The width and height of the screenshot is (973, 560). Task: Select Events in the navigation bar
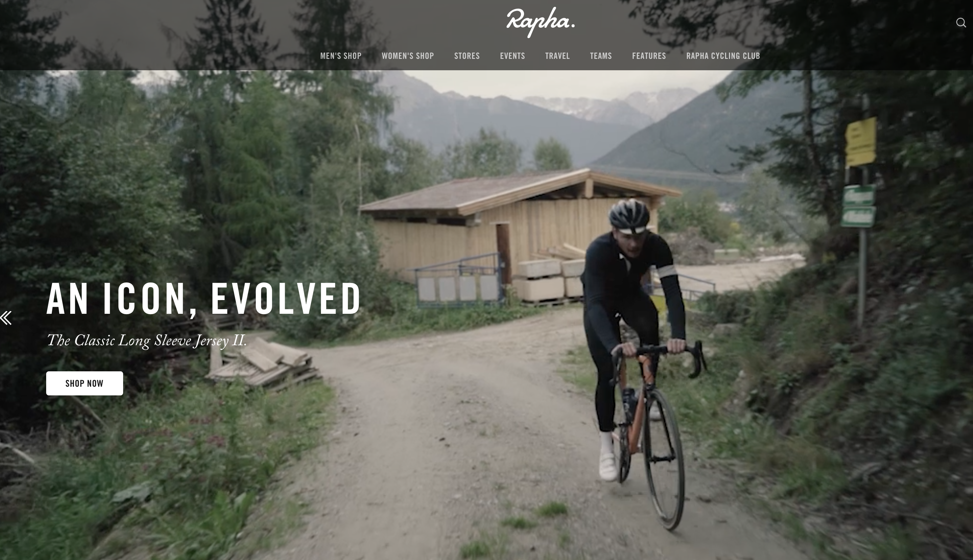click(x=512, y=56)
